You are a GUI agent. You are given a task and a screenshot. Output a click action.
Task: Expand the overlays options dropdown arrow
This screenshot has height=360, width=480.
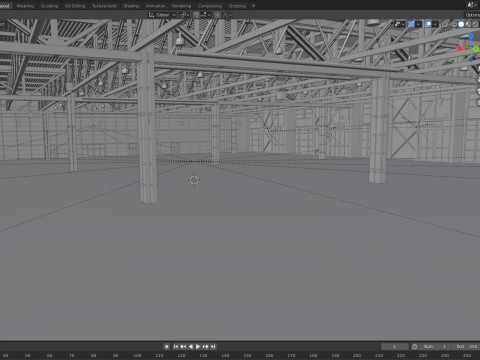pyautogui.click(x=435, y=24)
